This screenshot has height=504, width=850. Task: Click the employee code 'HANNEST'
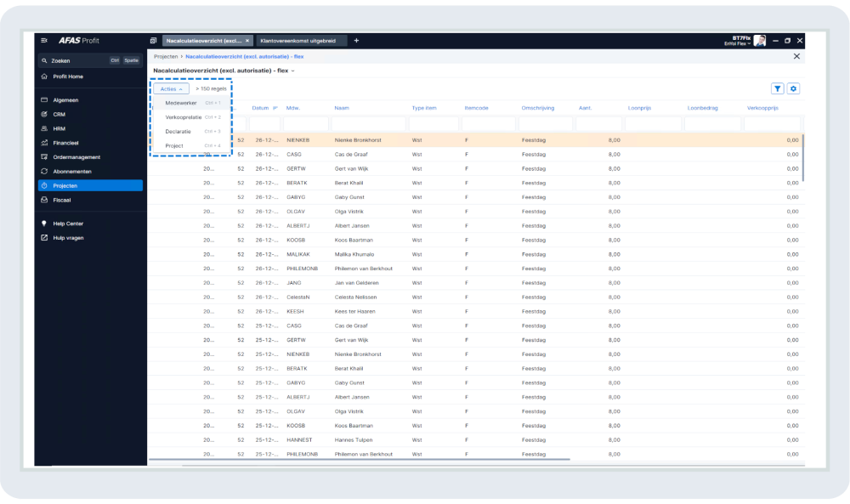point(299,440)
